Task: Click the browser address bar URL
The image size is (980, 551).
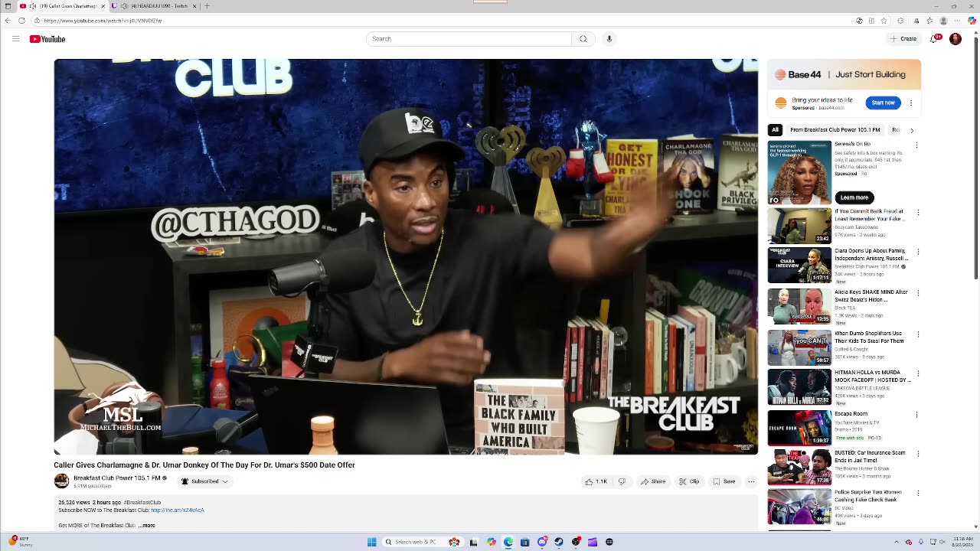Action: pos(103,21)
